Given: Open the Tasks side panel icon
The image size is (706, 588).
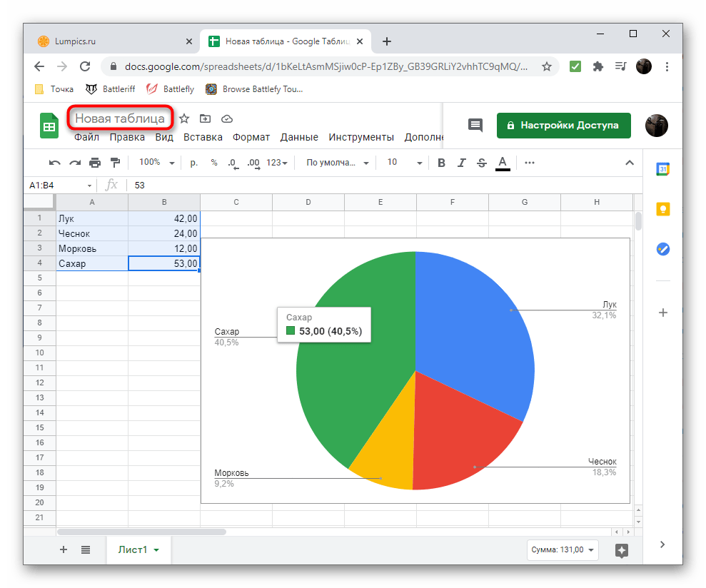Looking at the screenshot, I should pos(662,249).
